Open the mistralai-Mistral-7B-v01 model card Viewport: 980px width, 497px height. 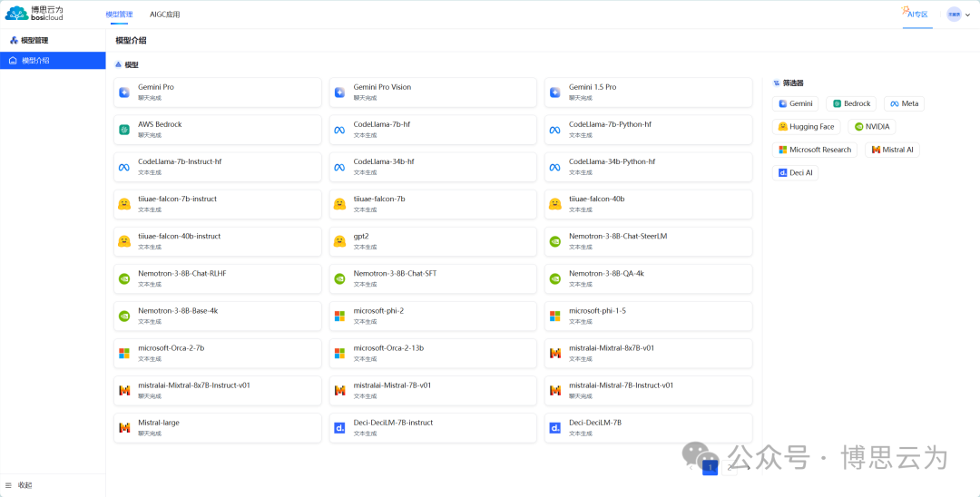(433, 391)
